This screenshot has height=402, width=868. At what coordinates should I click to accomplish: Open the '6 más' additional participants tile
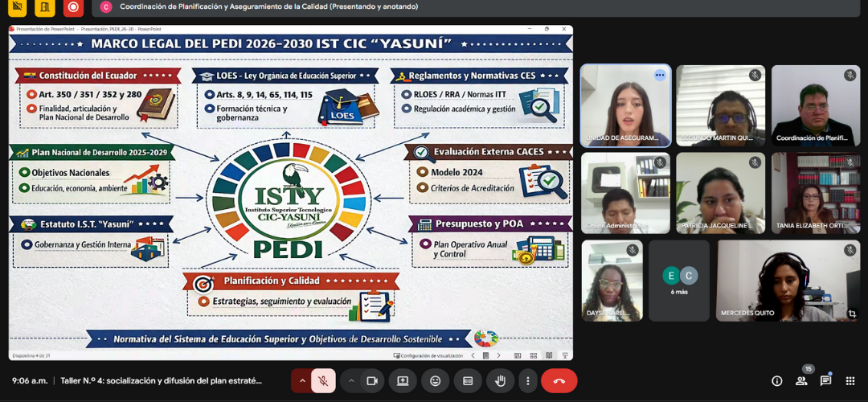tap(679, 280)
